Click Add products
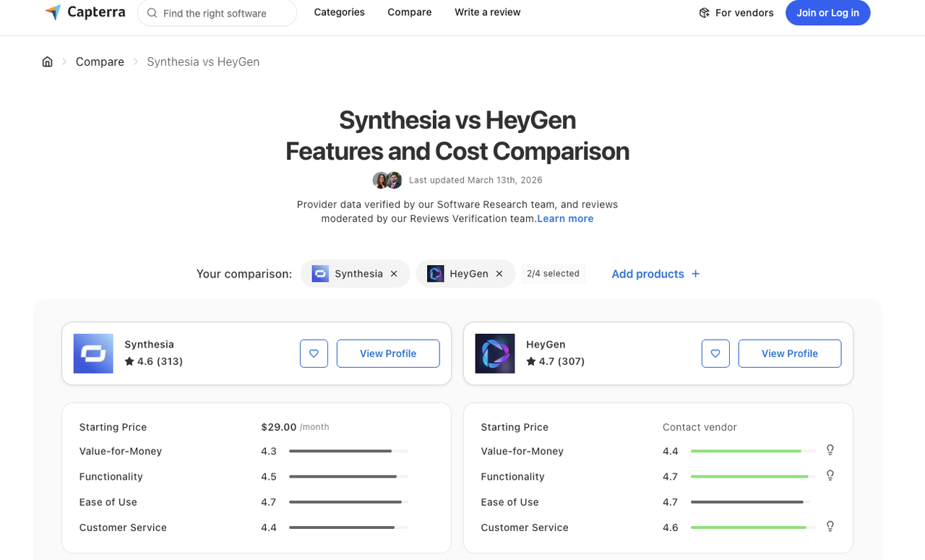The width and height of the screenshot is (925, 560). pos(656,274)
